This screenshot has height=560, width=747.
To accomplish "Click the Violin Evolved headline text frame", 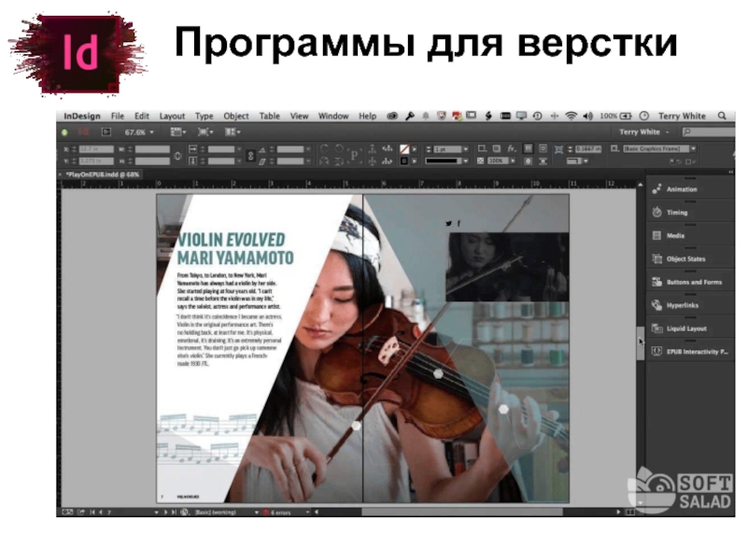I will point(233,247).
